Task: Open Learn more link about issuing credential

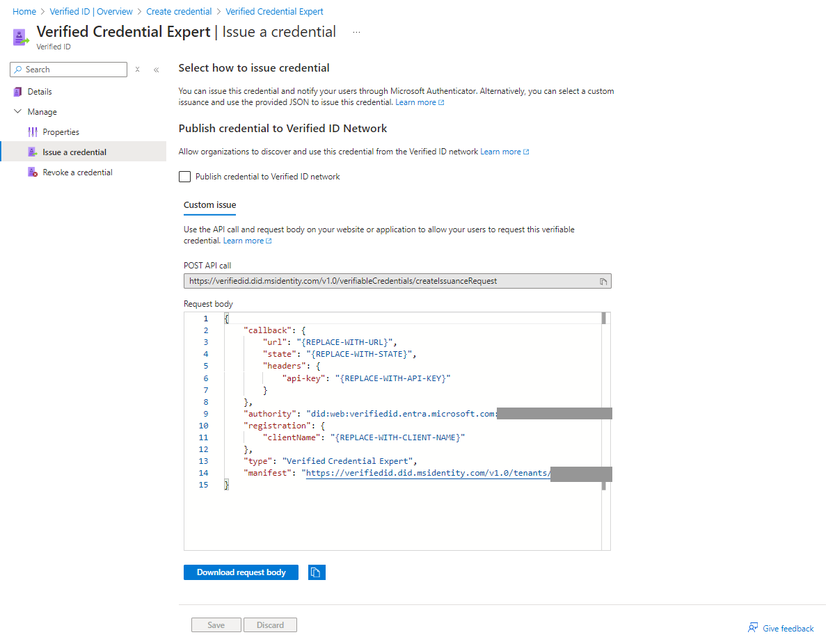Action: point(420,102)
